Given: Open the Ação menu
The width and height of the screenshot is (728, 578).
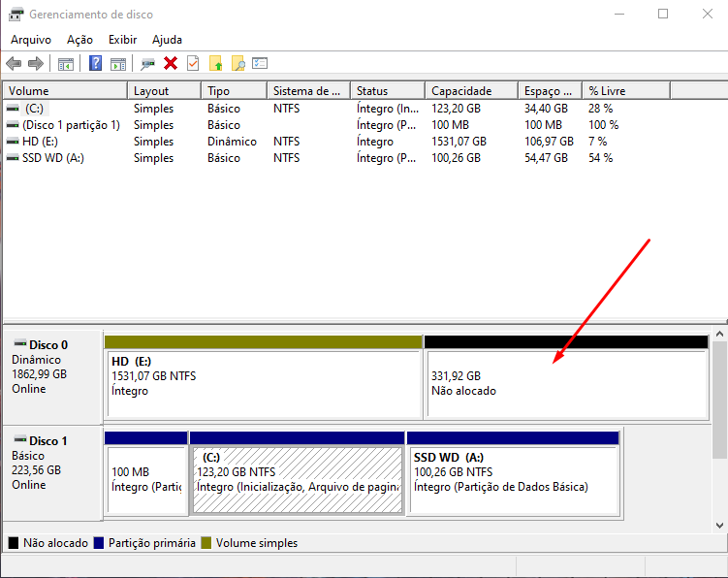Looking at the screenshot, I should 79,40.
